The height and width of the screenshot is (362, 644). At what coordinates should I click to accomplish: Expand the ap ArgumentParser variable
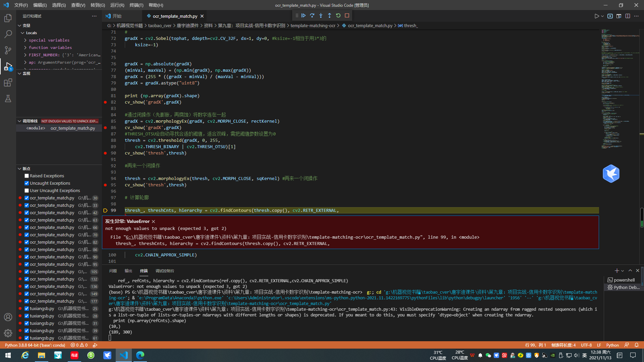tap(25, 62)
